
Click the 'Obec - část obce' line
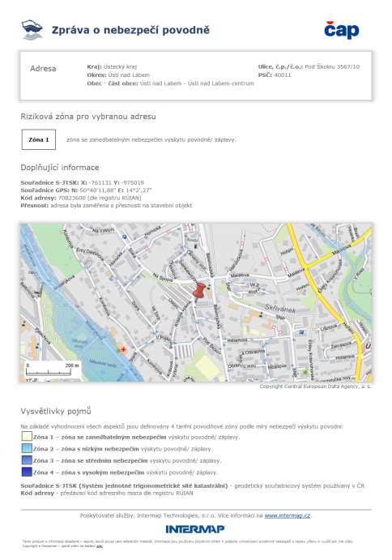(170, 83)
